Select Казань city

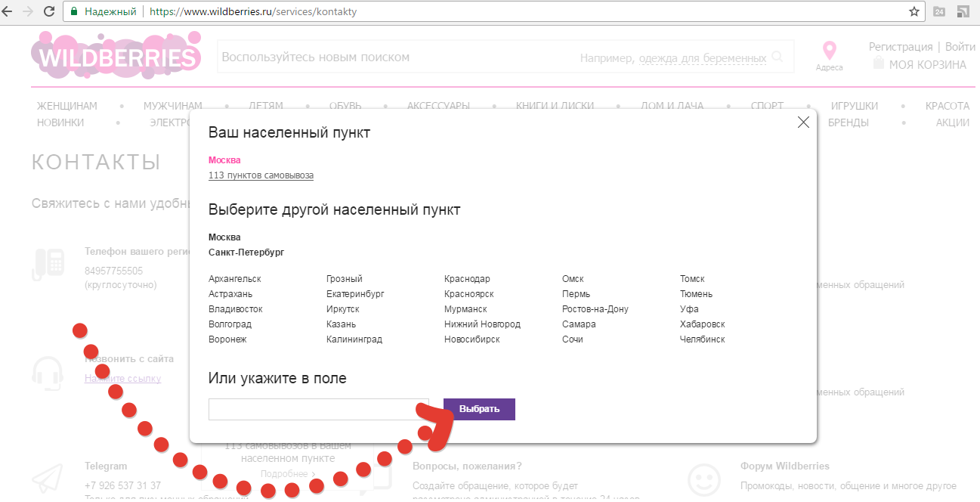click(341, 324)
